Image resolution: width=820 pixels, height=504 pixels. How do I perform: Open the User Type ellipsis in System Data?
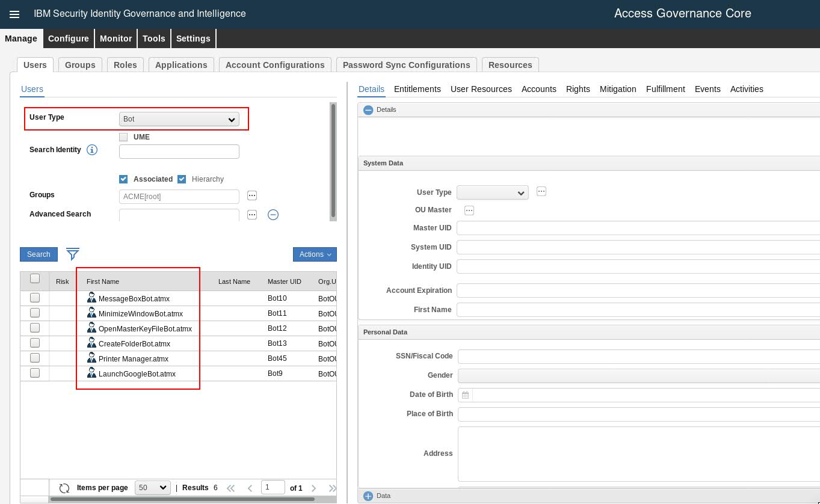click(x=541, y=191)
